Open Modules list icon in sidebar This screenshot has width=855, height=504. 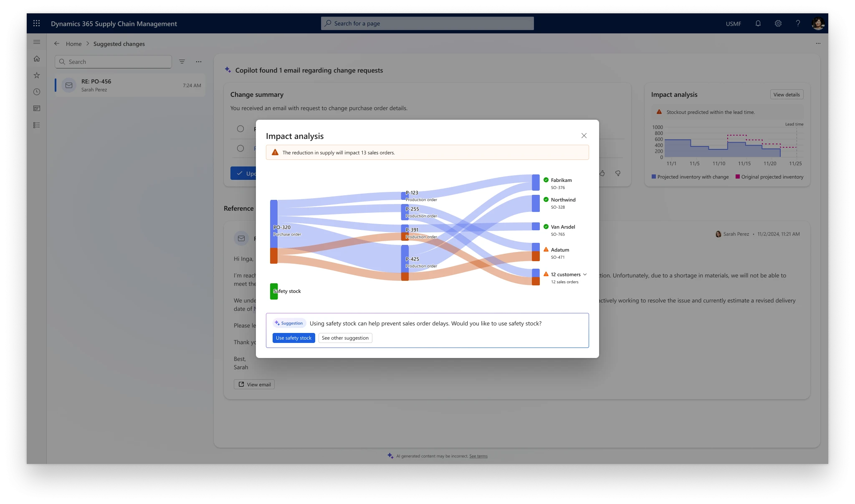click(x=37, y=125)
